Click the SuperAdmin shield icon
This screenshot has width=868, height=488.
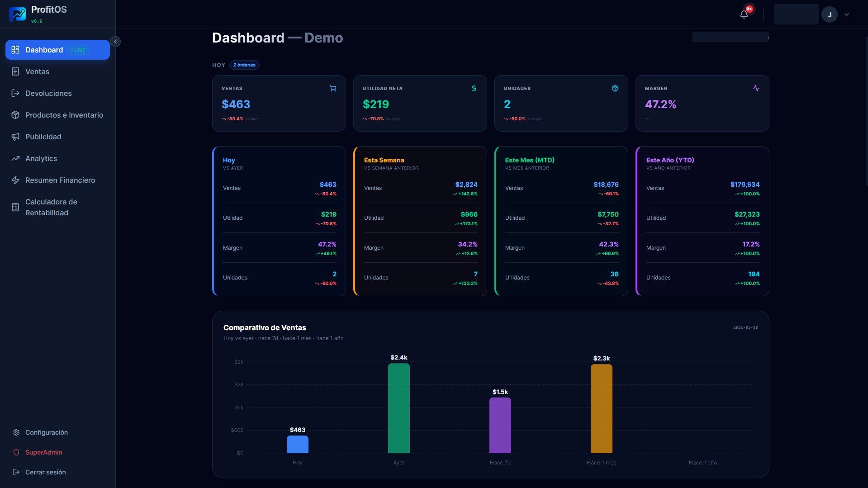(16, 452)
